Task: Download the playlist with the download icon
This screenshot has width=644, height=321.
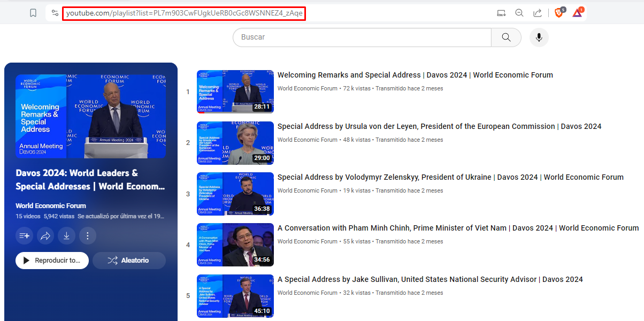Action: pos(66,235)
